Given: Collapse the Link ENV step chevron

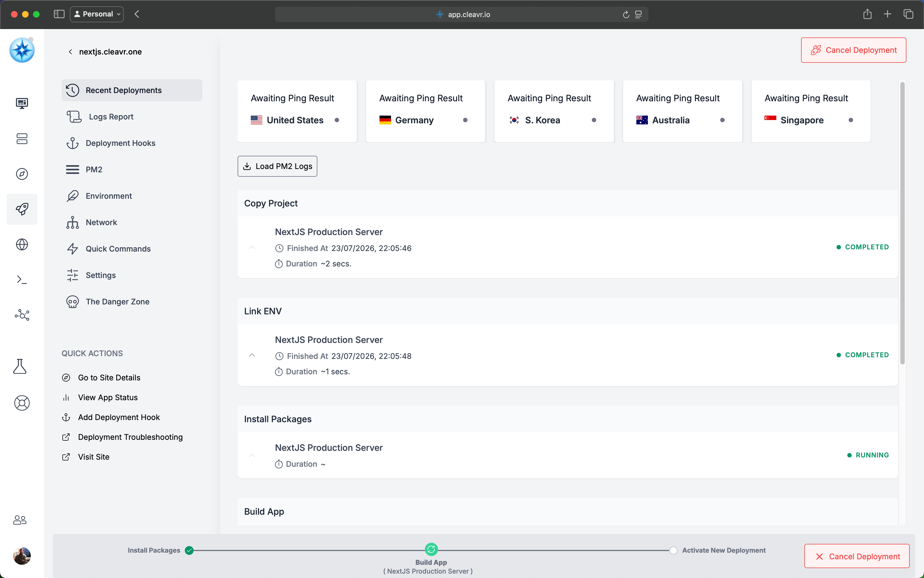Looking at the screenshot, I should pos(252,355).
